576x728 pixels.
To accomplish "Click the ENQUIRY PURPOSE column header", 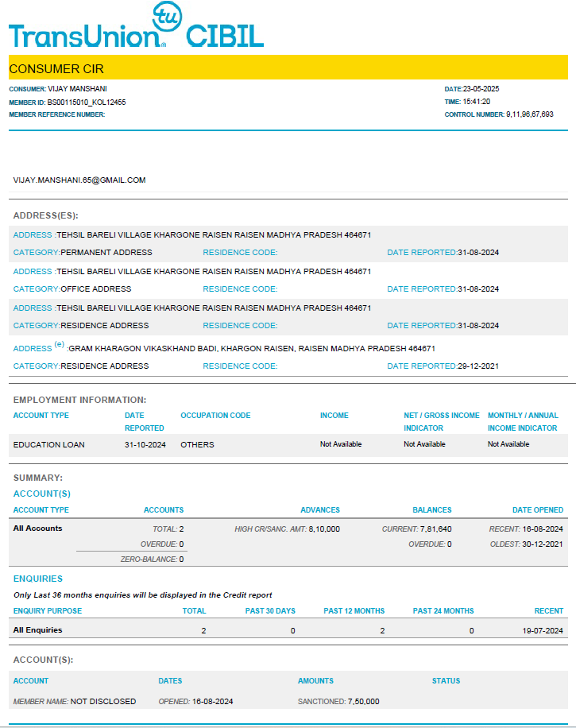I will tap(48, 611).
